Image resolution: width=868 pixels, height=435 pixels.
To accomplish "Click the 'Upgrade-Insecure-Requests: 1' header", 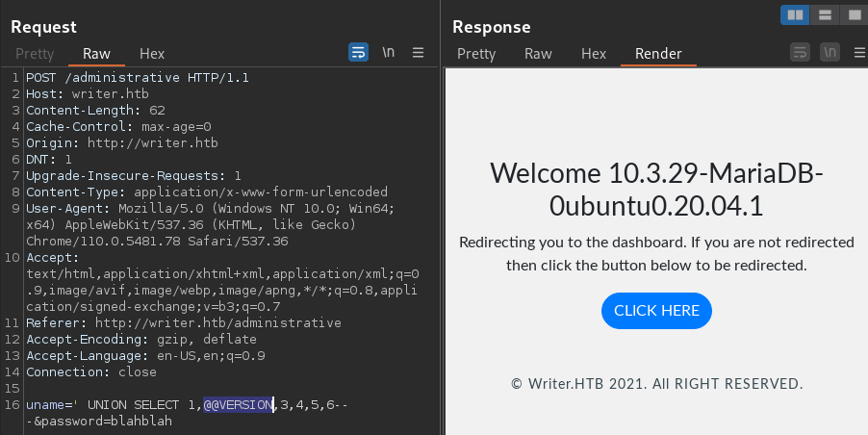I will pyautogui.click(x=134, y=175).
